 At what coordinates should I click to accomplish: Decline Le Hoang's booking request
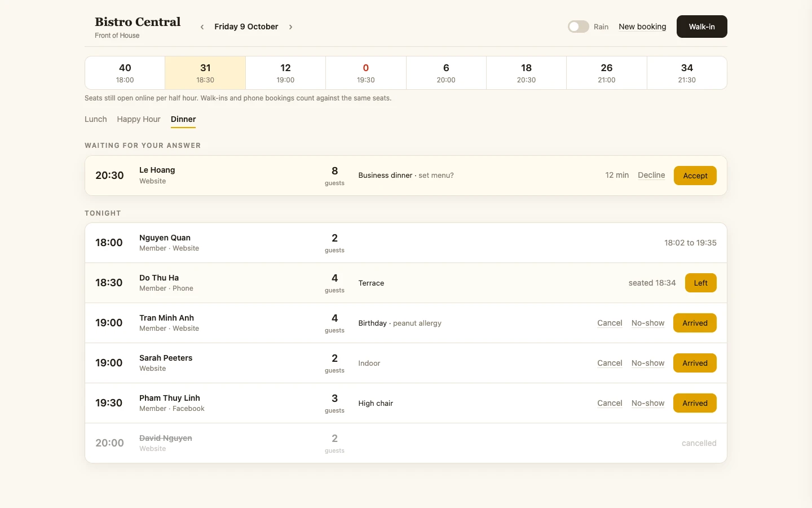651,175
